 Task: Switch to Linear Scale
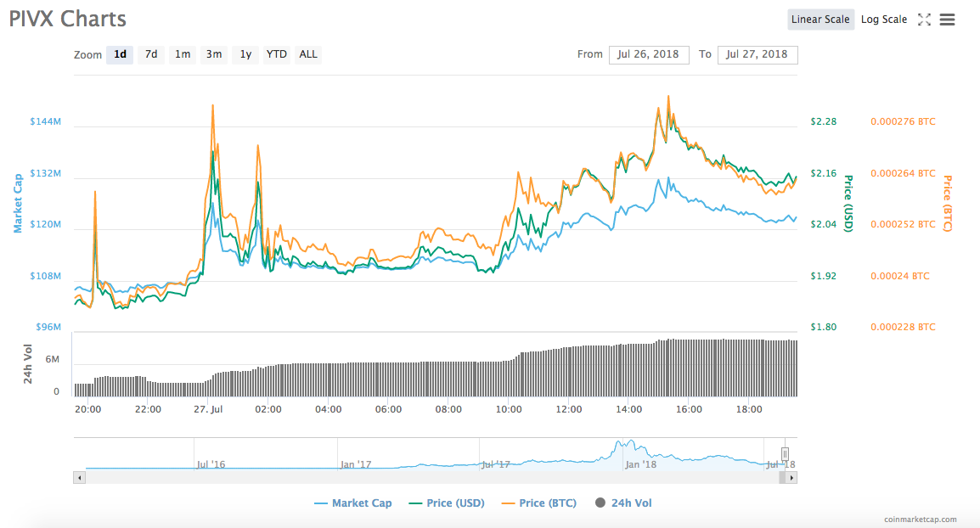[x=820, y=20]
